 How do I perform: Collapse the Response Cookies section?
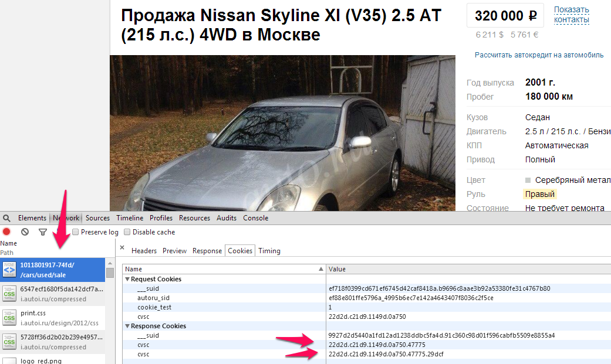pos(127,326)
